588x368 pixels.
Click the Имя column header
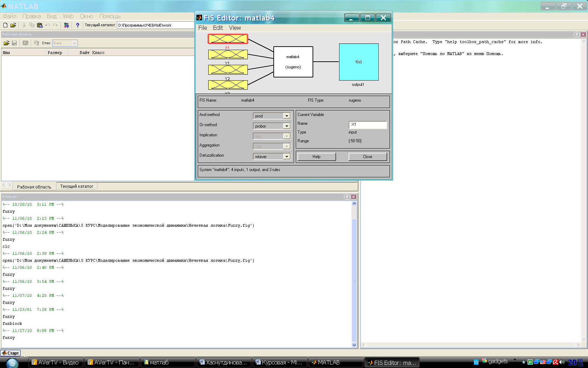tap(24, 53)
